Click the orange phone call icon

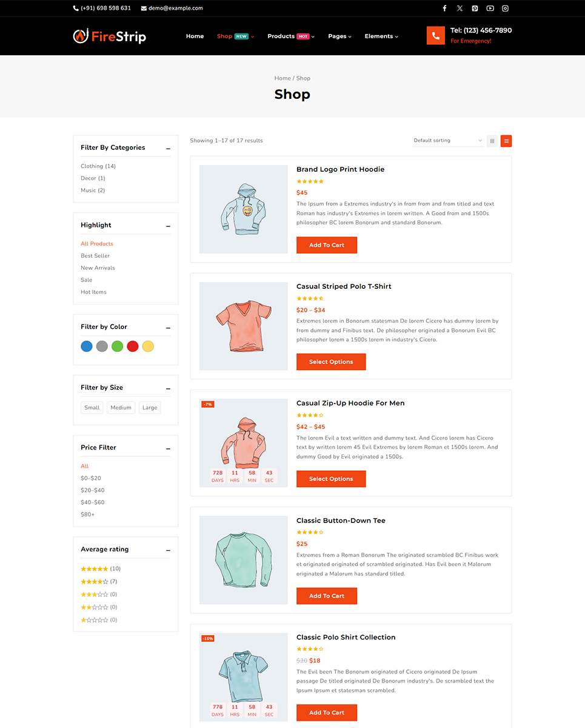(436, 36)
